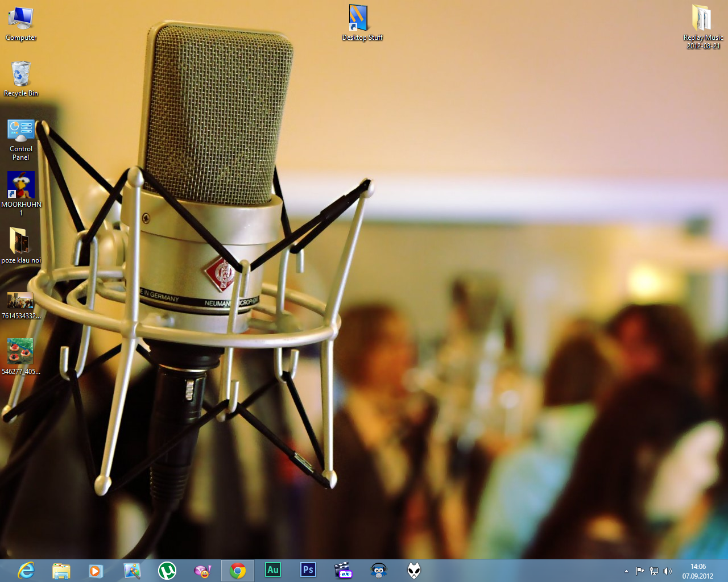The height and width of the screenshot is (582, 728).
Task: Open Yahoo Messenger from the taskbar
Action: [202, 570]
